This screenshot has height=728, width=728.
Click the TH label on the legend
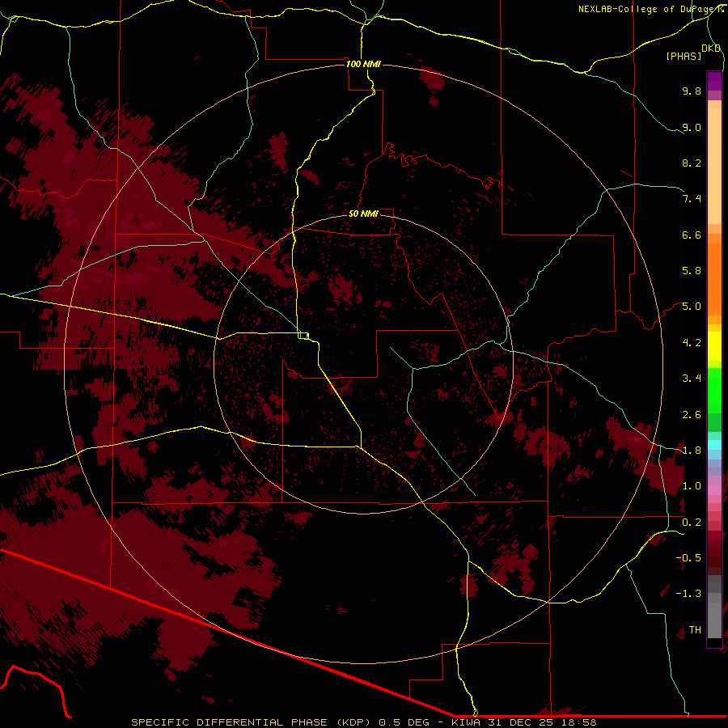coord(695,630)
